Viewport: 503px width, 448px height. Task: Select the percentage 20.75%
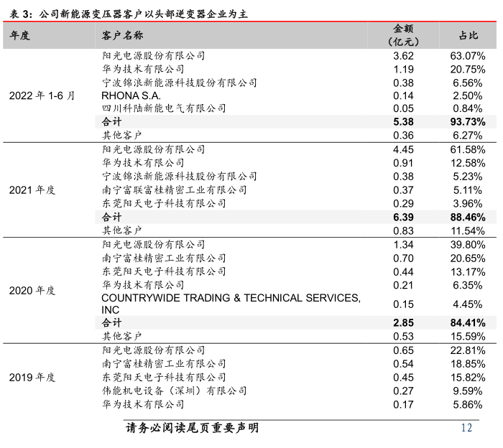click(x=467, y=69)
